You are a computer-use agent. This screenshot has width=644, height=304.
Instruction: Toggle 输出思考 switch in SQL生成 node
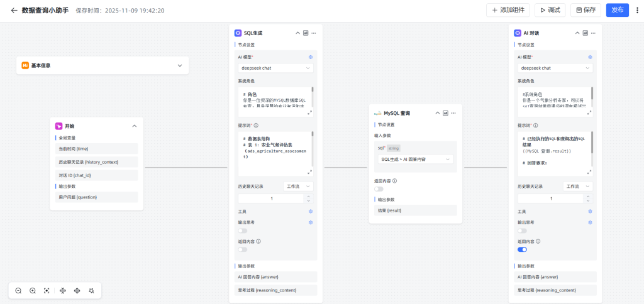tap(243, 231)
